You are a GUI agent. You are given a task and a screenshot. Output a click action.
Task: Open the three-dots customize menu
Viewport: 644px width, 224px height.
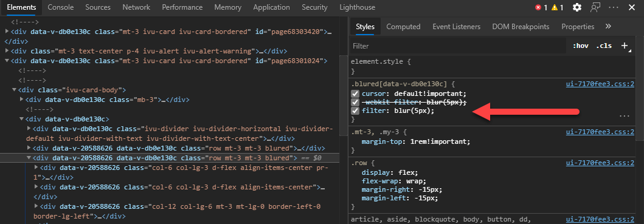614,7
